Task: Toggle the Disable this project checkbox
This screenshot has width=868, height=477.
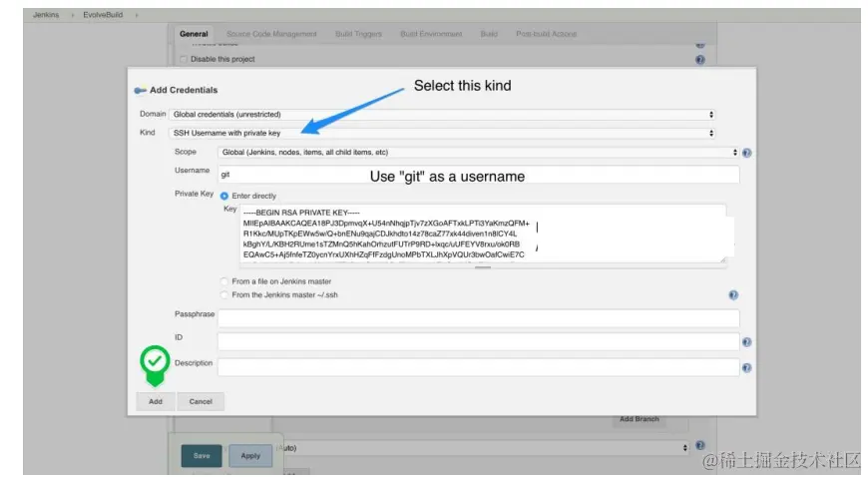Action: pyautogui.click(x=184, y=59)
